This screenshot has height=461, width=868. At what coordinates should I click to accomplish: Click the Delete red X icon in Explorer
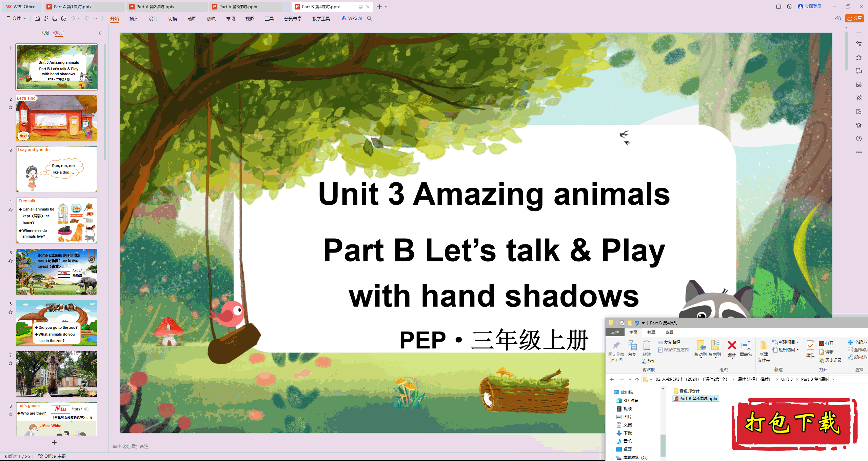[732, 345]
